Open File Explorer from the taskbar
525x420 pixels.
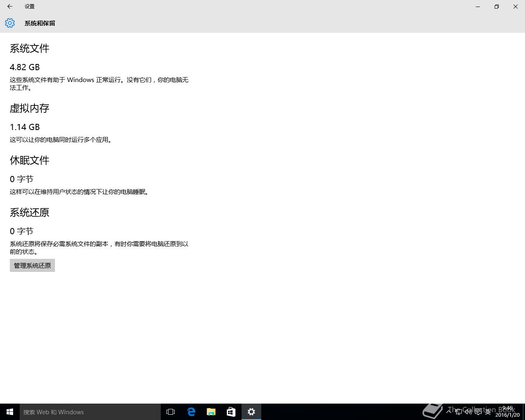[x=211, y=412]
